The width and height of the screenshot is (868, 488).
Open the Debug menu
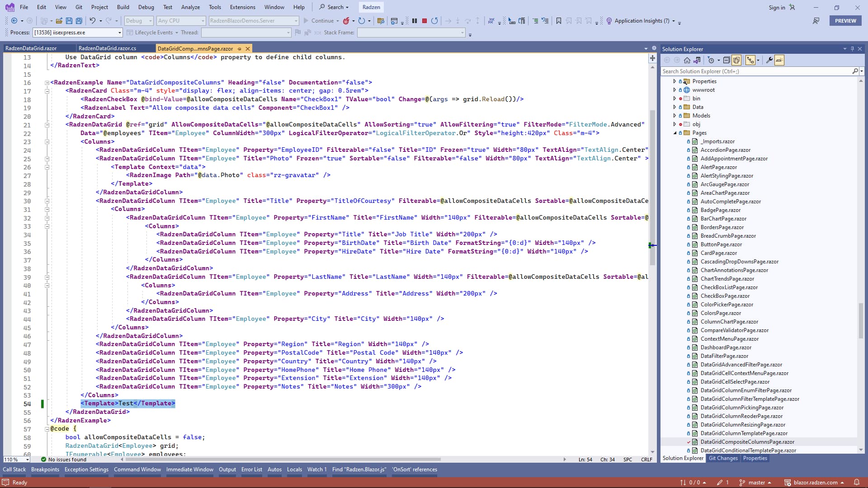146,7
